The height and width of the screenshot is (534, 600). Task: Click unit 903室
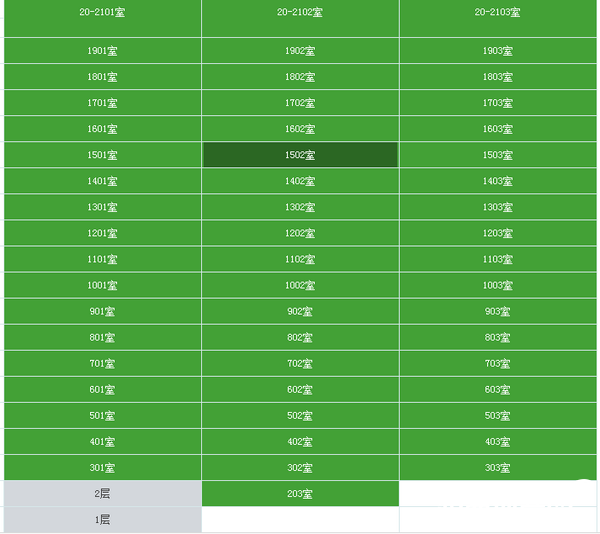tap(498, 311)
